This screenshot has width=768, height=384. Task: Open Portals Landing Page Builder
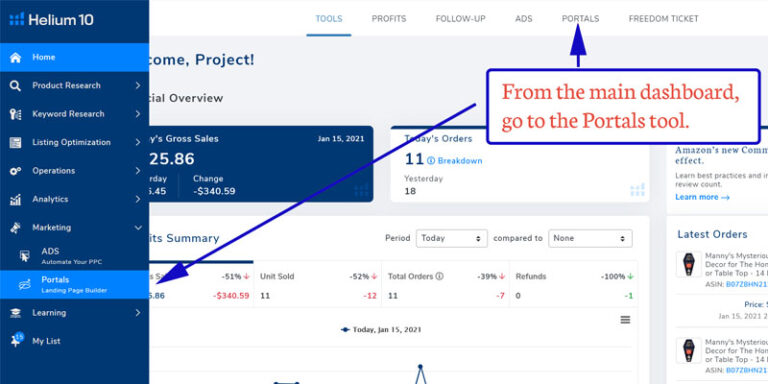point(74,285)
